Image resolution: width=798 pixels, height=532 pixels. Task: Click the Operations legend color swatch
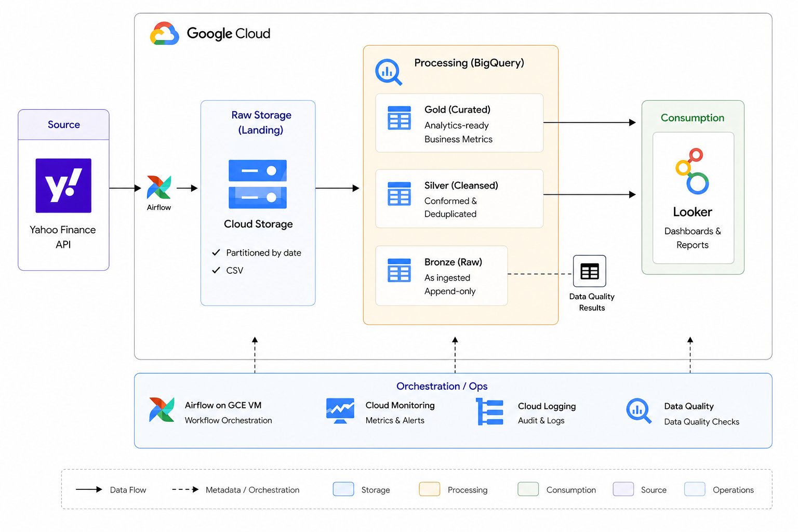coord(695,489)
